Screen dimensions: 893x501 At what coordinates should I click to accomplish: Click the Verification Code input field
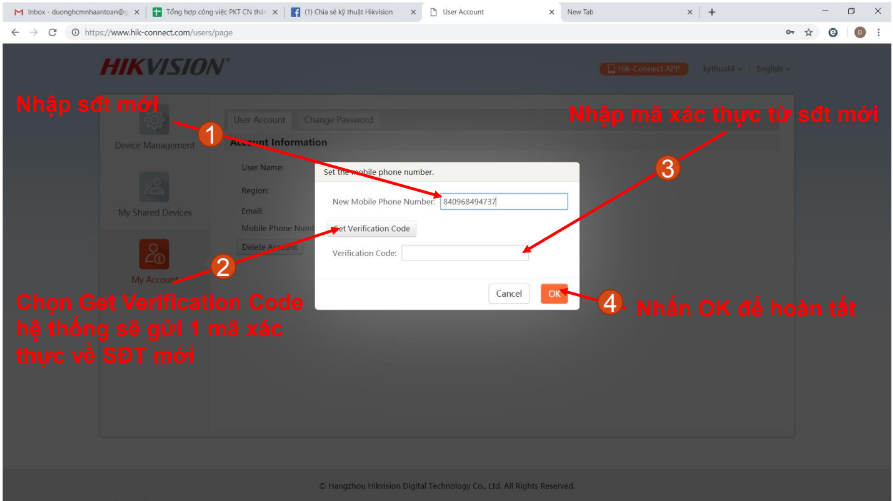click(x=465, y=254)
